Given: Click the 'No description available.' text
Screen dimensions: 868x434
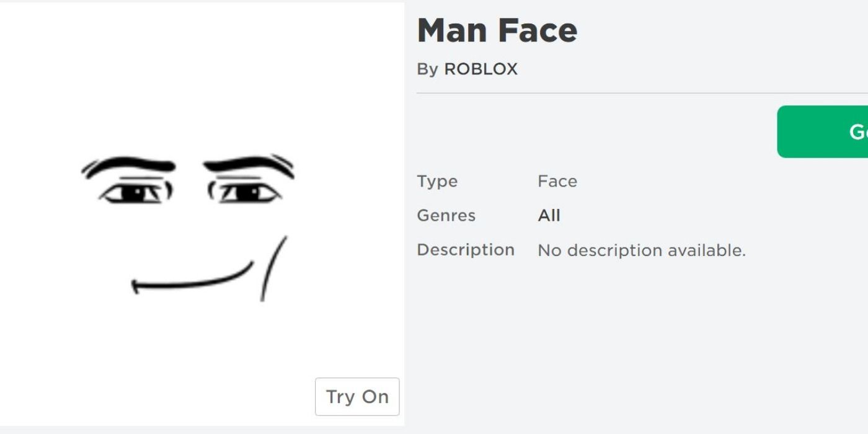Looking at the screenshot, I should (x=641, y=250).
